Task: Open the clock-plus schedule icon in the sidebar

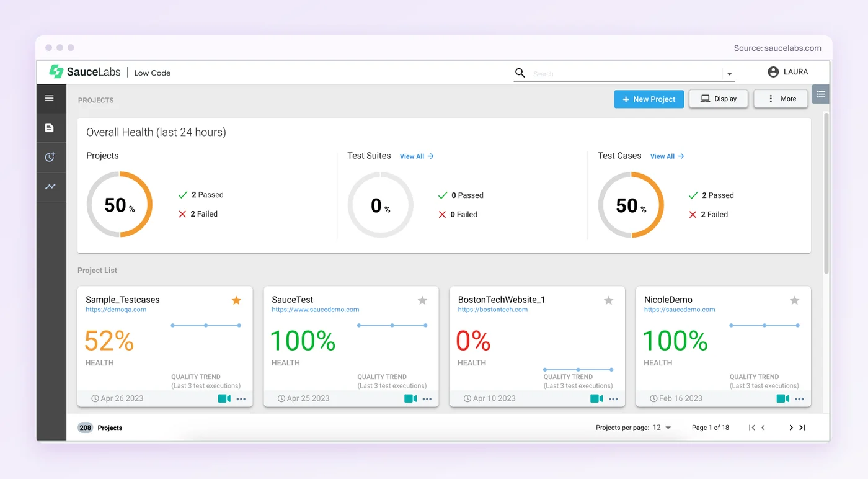Action: click(50, 157)
